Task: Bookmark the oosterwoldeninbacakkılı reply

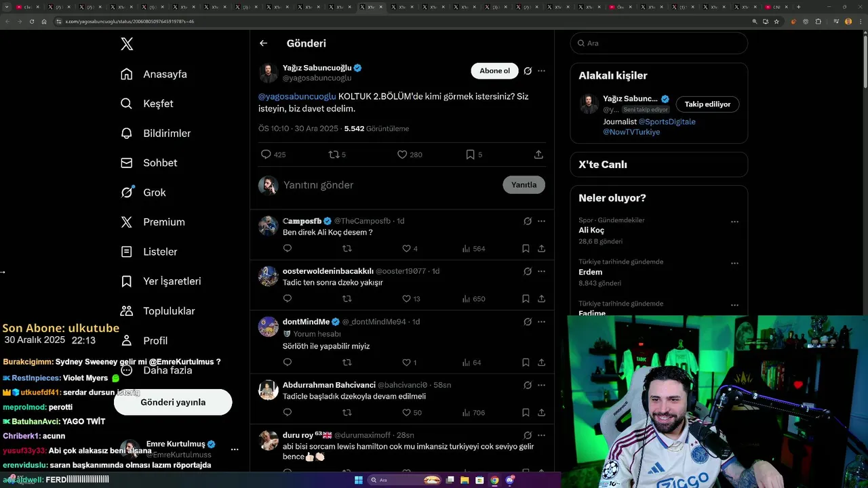Action: coord(526,299)
